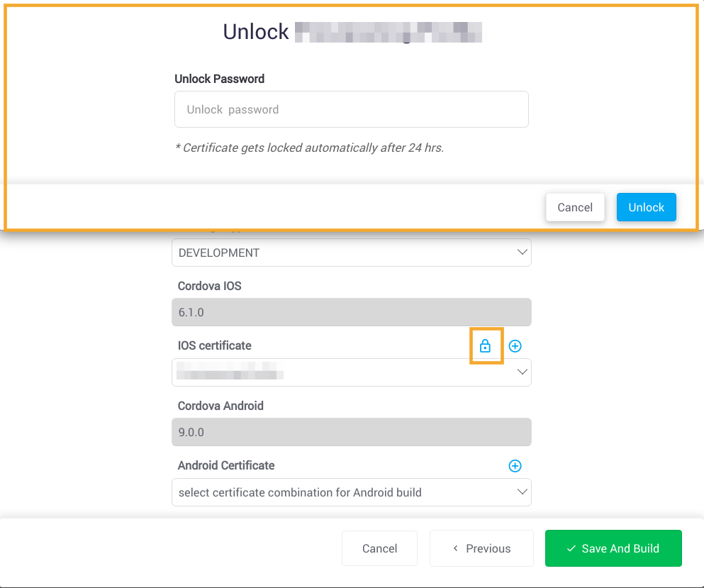
Task: Open the Android Certificate combination dropdown
Action: 352,492
